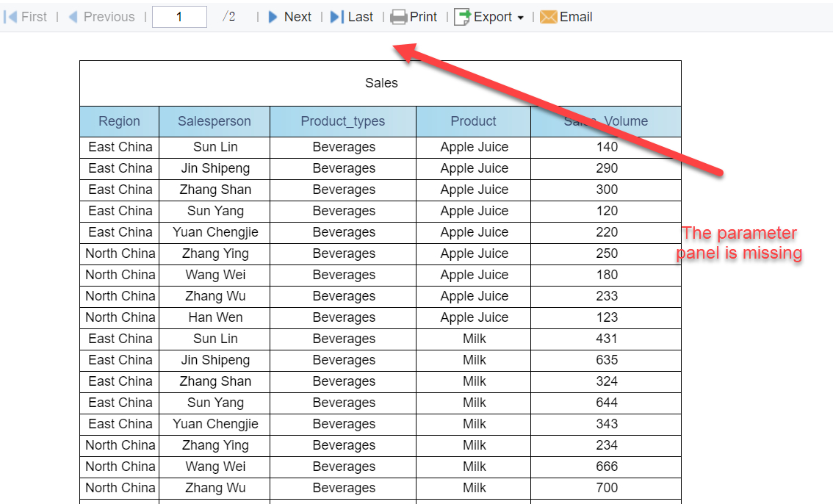Select the Product_types column header

(x=344, y=120)
